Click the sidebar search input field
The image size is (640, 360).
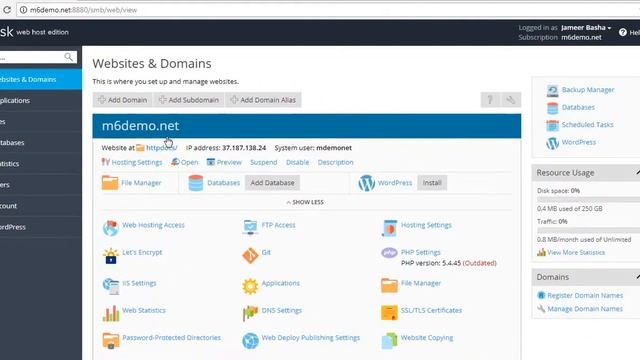(x=33, y=57)
